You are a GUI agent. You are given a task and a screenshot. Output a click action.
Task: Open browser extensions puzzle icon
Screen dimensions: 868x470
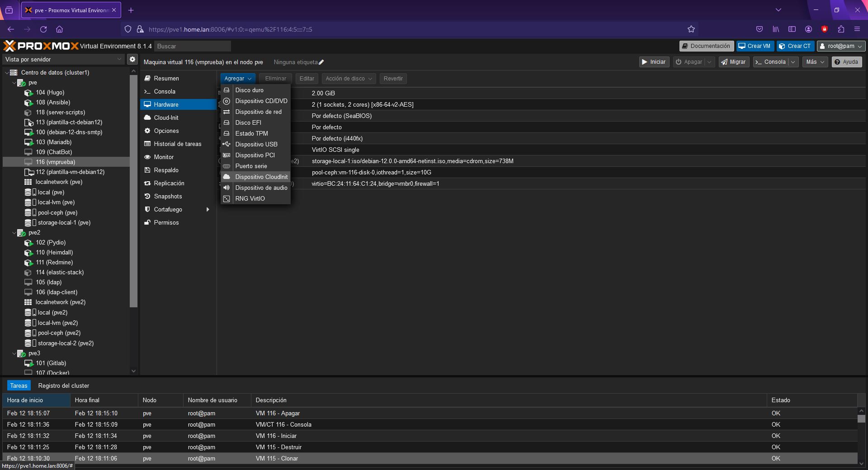841,29
